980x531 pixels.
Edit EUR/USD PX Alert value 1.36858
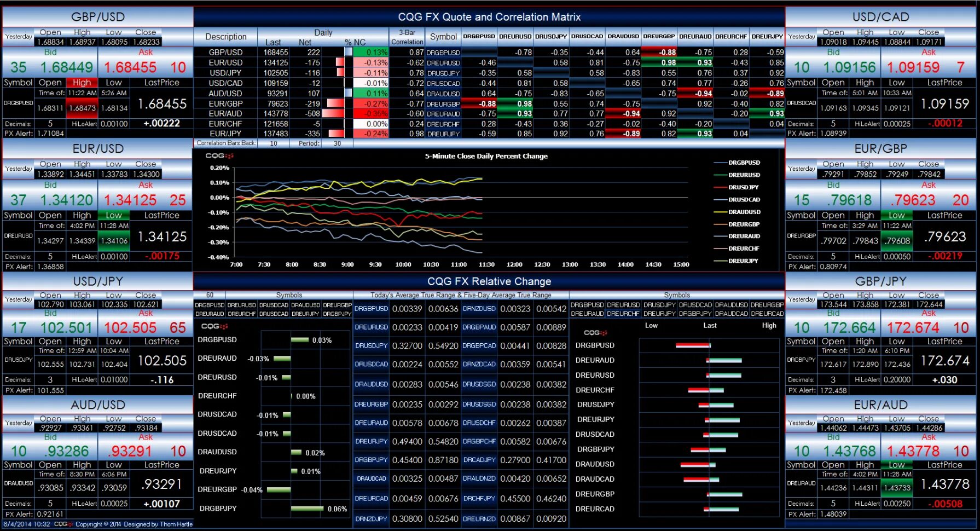[51, 267]
